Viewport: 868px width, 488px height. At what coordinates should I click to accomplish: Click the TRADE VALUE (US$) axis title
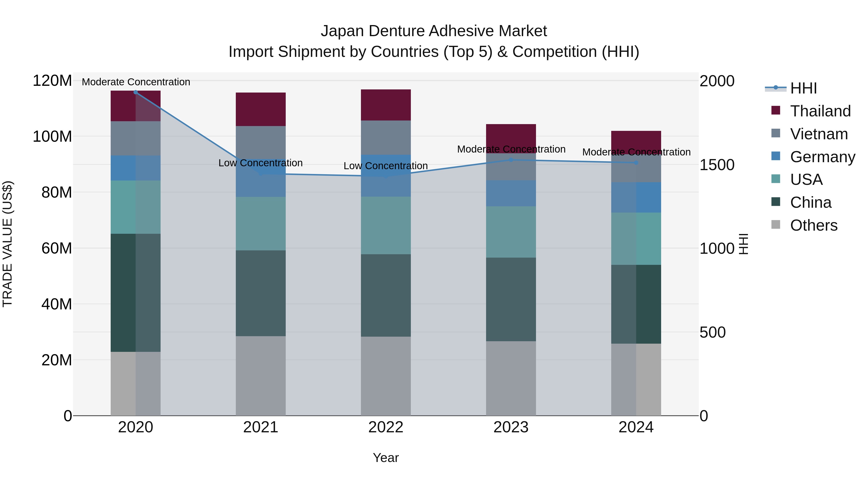pyautogui.click(x=7, y=244)
